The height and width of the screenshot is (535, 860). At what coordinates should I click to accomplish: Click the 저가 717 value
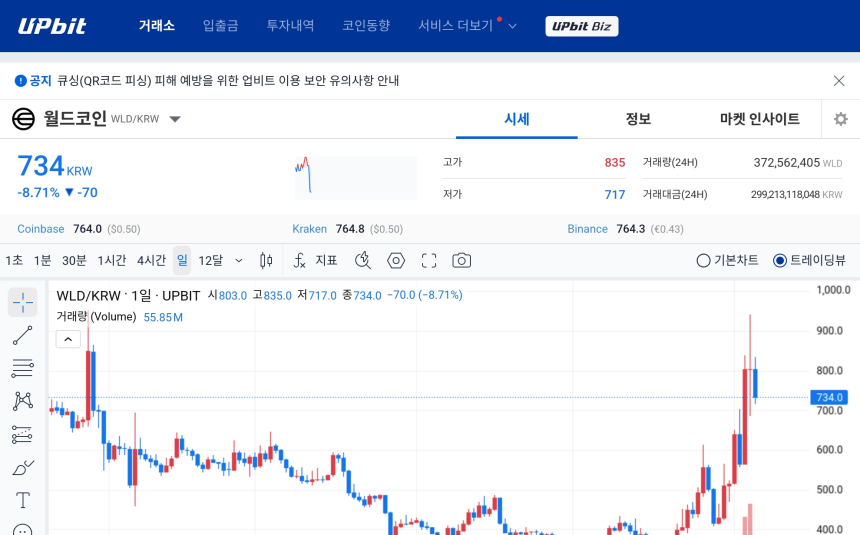coord(615,194)
